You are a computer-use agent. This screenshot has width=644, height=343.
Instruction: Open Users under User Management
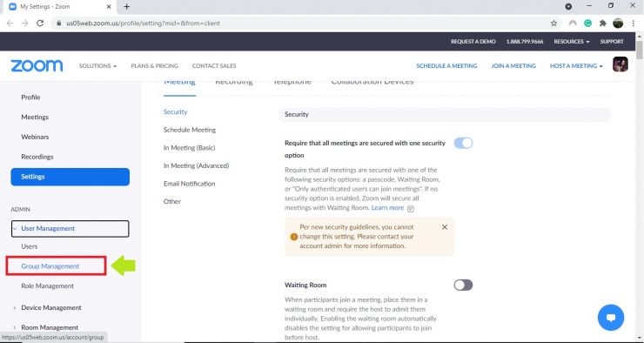(30, 246)
